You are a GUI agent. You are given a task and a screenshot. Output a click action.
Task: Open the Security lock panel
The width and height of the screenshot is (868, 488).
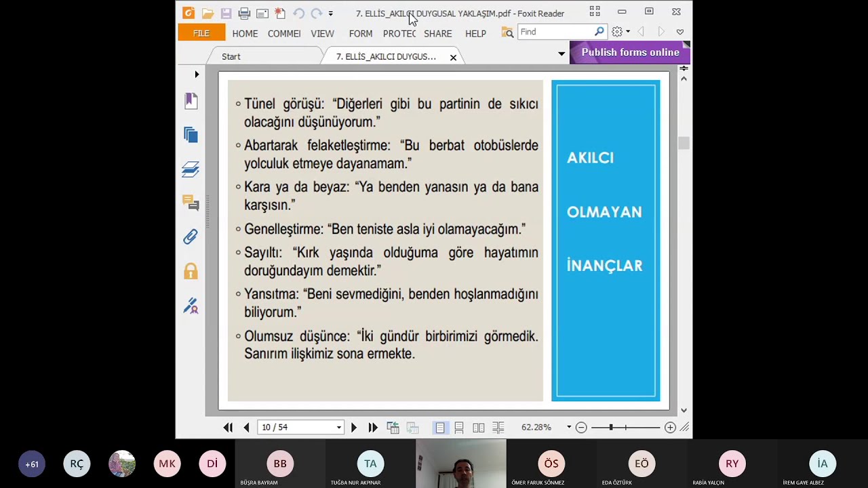[191, 271]
